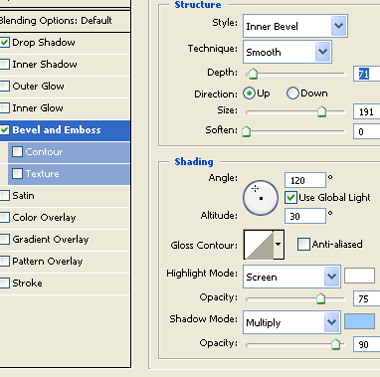Click the Depth value input field
The width and height of the screenshot is (380, 377).
coord(367,74)
